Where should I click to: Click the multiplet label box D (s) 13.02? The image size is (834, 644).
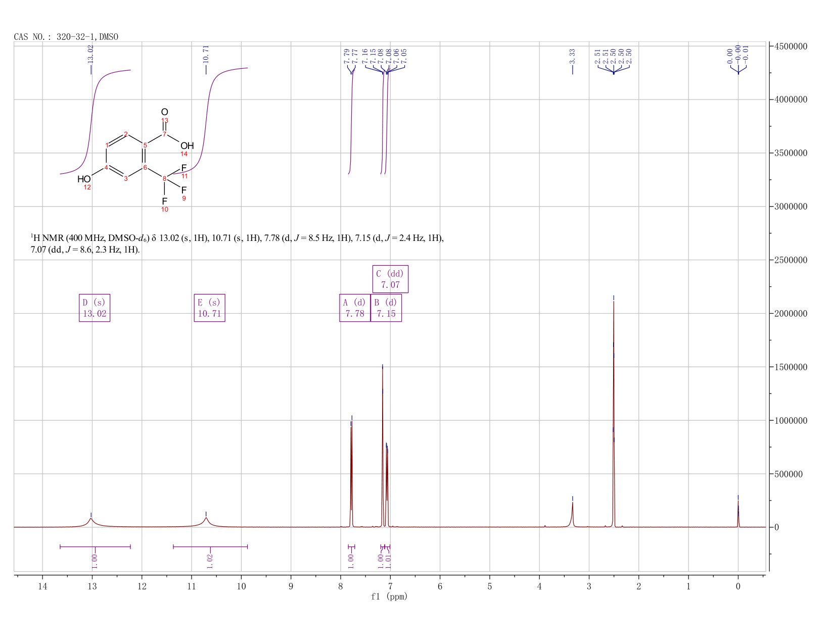95,308
